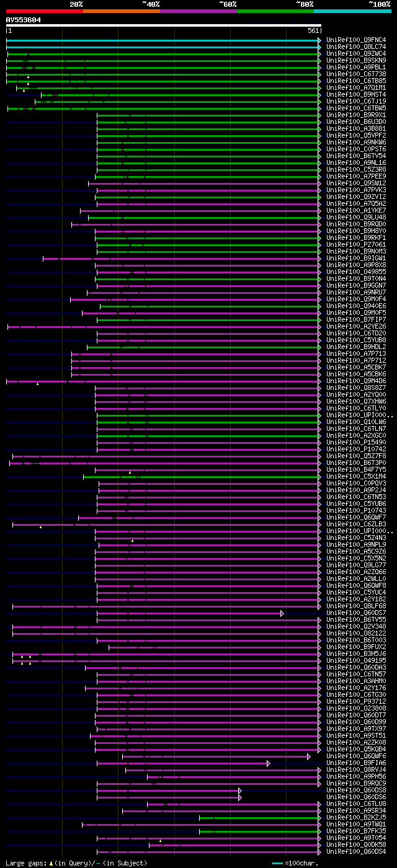Click the hit label UniRef100_P15490
The width and height of the screenshot is (397, 868).
(356, 443)
